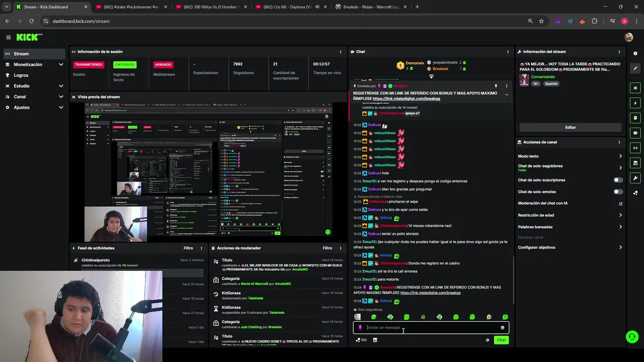Toggle Chat de solo-emotes switch

click(x=618, y=192)
